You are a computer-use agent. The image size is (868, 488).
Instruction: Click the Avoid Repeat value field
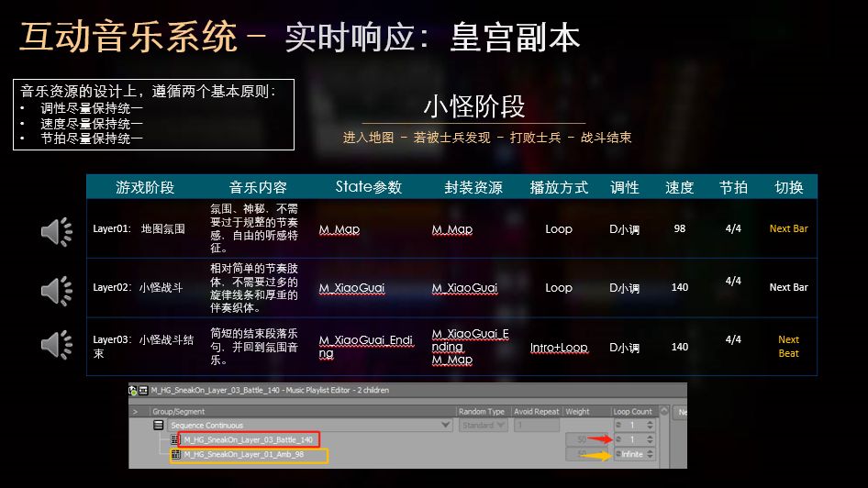coord(537,425)
